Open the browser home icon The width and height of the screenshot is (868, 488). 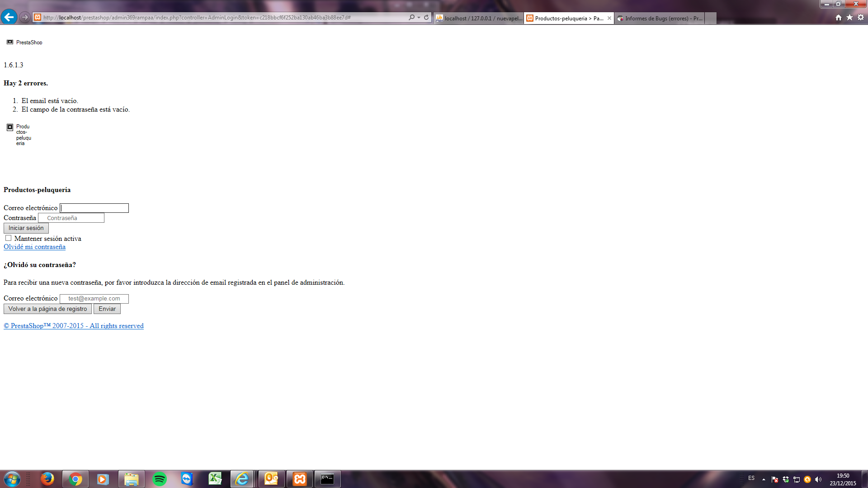[839, 17]
